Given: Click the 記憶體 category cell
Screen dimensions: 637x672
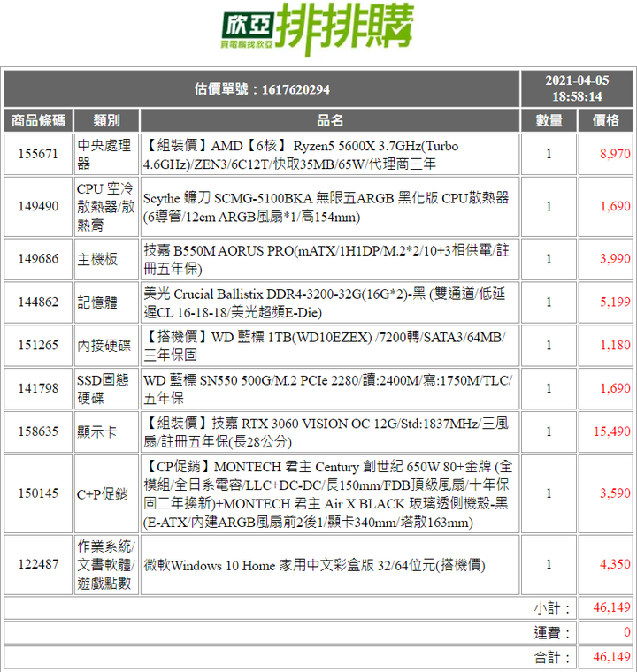Looking at the screenshot, I should point(106,302).
